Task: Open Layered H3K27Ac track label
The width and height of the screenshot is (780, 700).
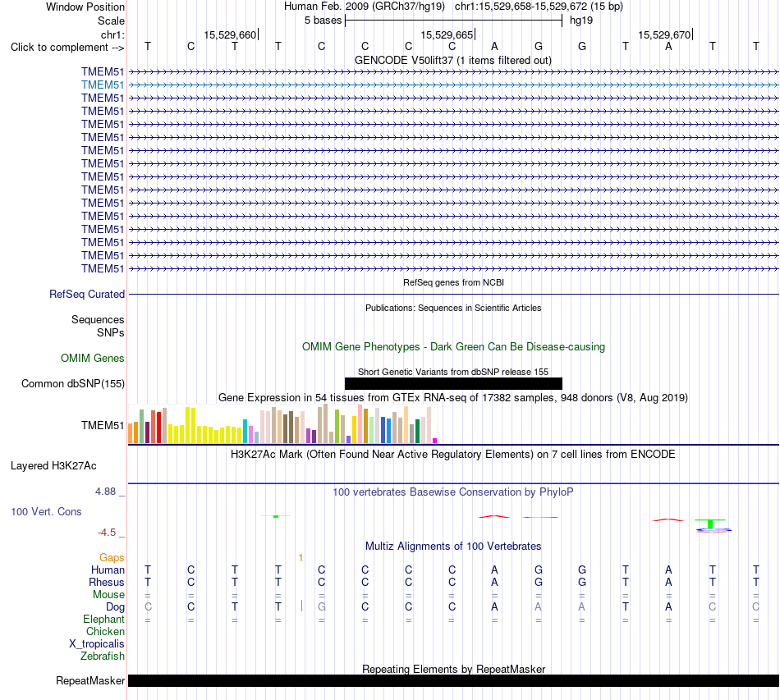Action: [x=53, y=466]
